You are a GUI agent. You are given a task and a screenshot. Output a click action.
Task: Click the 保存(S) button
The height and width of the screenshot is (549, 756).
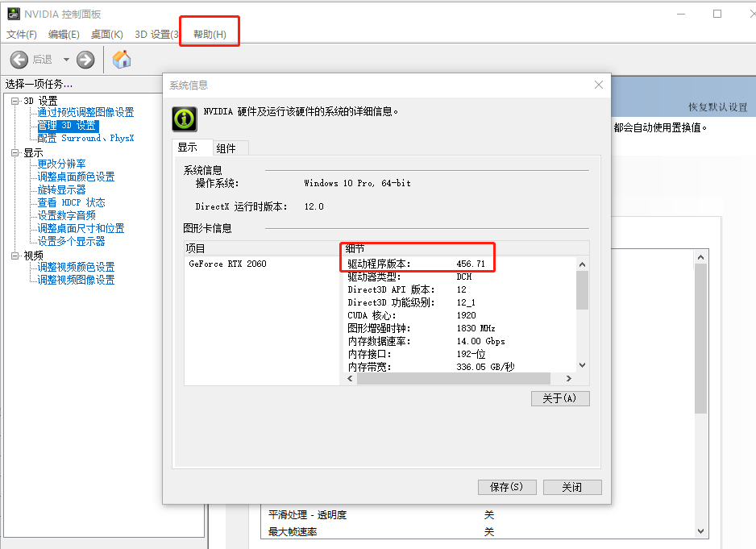[x=507, y=487]
